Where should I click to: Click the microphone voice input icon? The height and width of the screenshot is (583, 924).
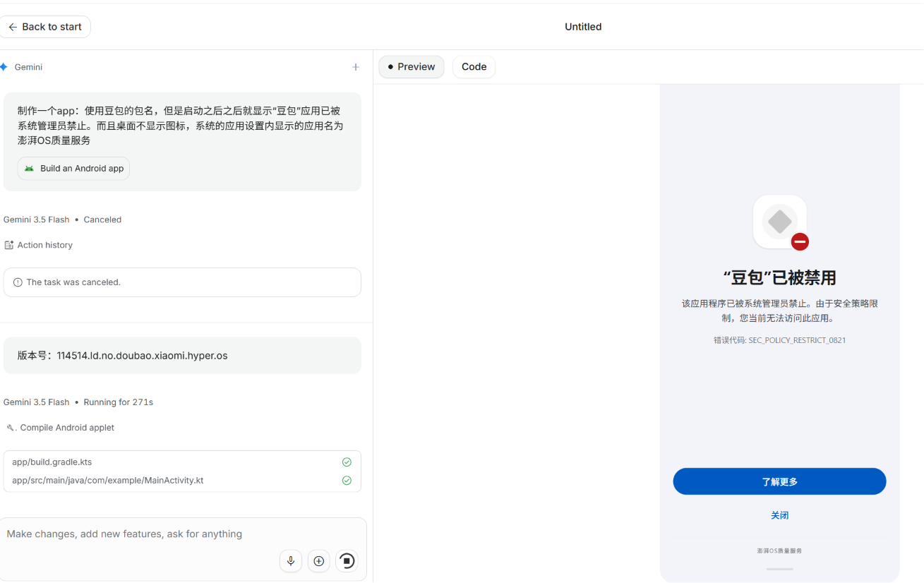click(x=291, y=561)
